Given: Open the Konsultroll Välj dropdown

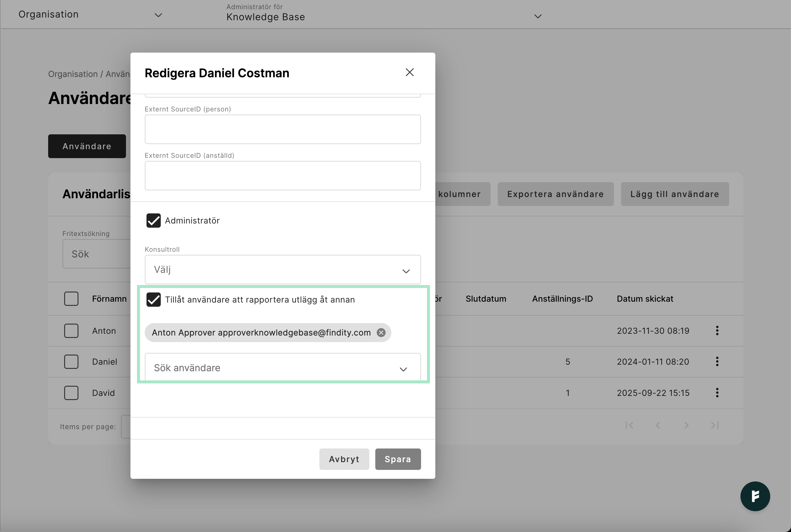Looking at the screenshot, I should pyautogui.click(x=283, y=269).
